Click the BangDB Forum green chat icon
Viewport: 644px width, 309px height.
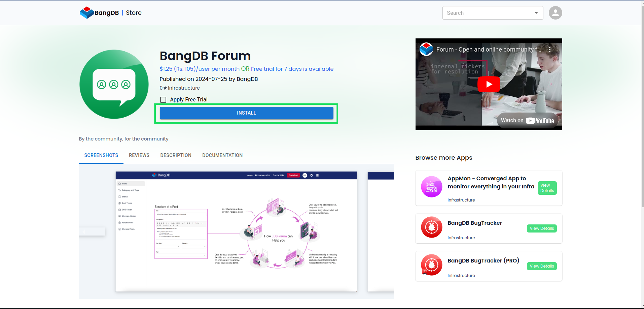(x=114, y=84)
